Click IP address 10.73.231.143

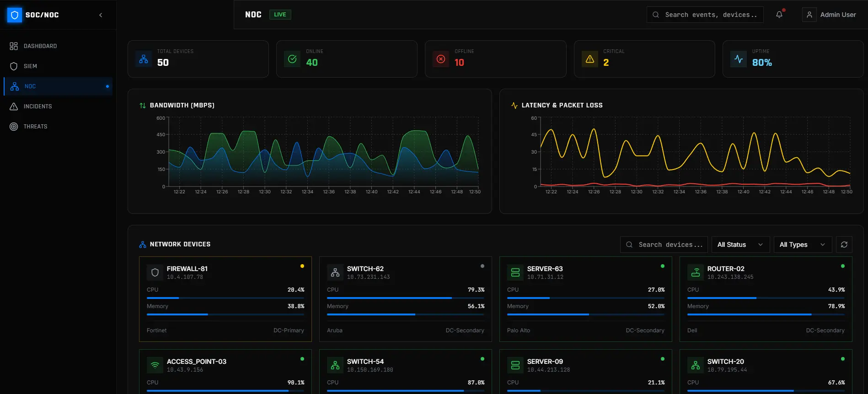[369, 277]
